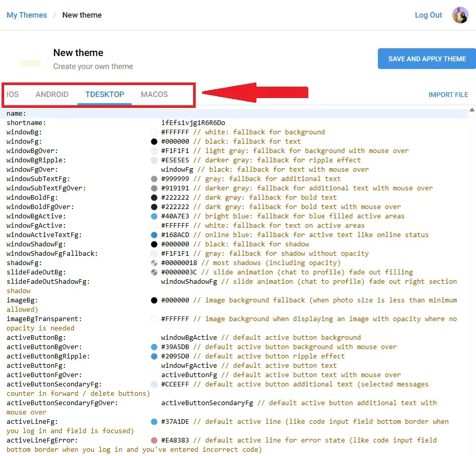Click the user profile avatar
Viewport: 476px width, 456px height.
(x=460, y=15)
